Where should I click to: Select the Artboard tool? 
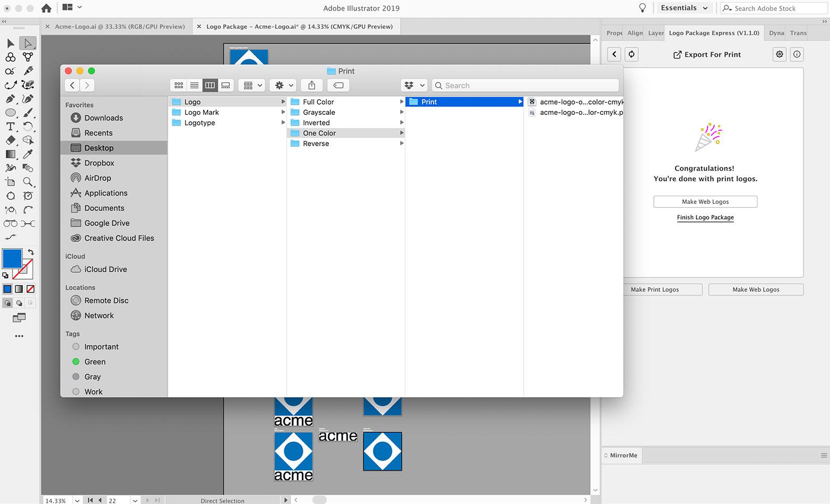pyautogui.click(x=11, y=182)
